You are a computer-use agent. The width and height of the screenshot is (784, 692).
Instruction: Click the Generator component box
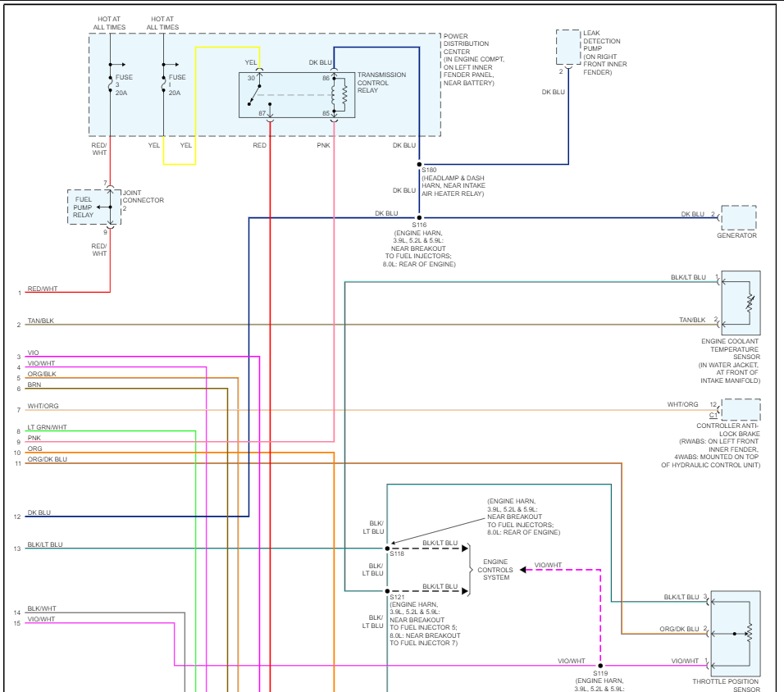(x=738, y=218)
